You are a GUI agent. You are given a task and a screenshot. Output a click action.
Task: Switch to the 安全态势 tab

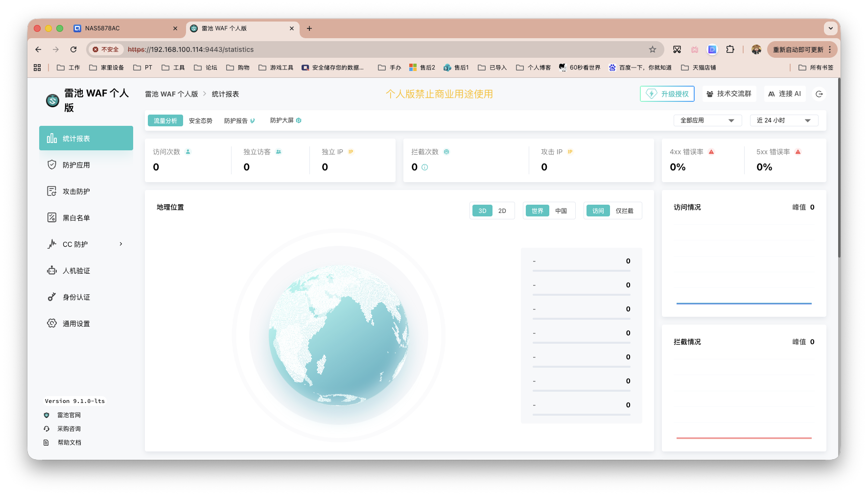click(200, 120)
